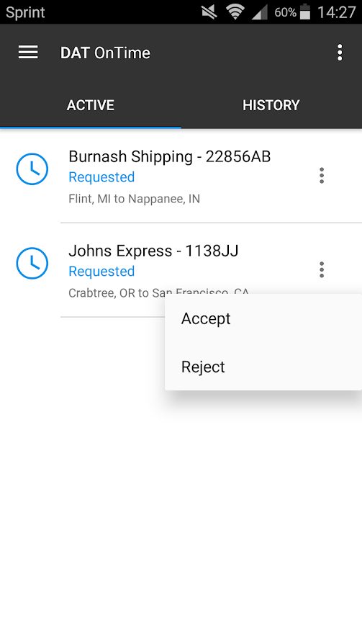Tap the DAT OnTime app title
Screen dimensions: 362x644
105,53
